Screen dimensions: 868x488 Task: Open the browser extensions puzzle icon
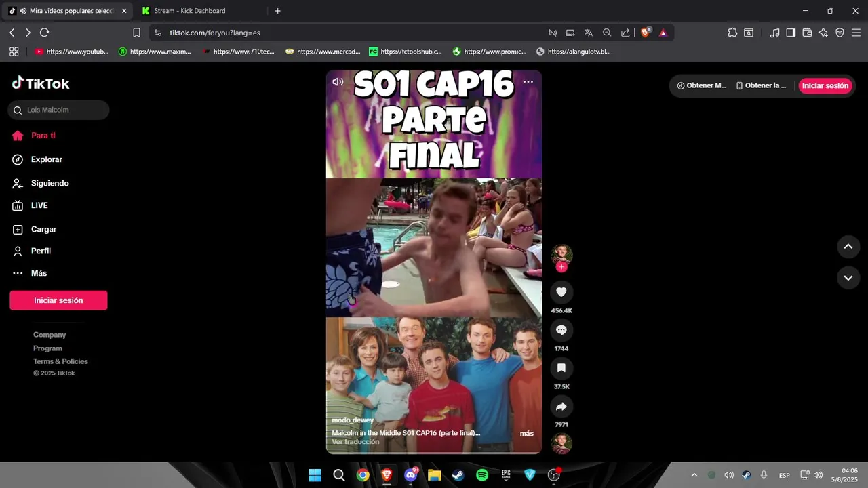click(732, 33)
